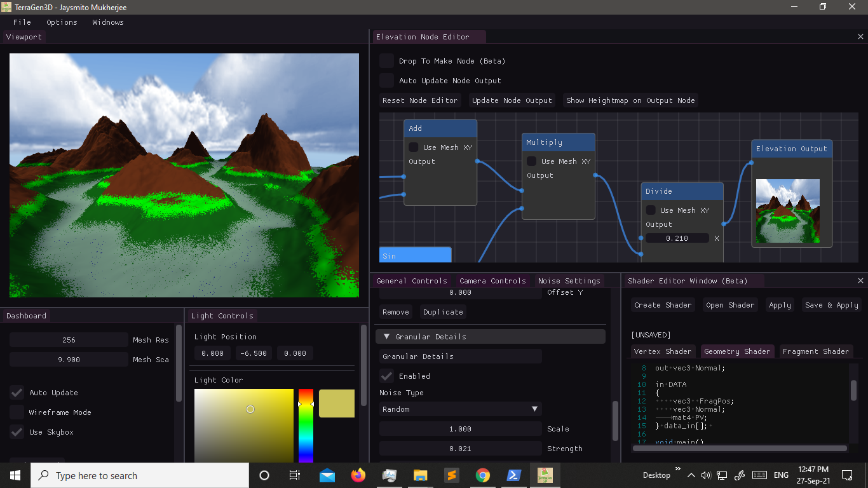Open Firefox from the taskbar
868x488 pixels.
[358, 475]
